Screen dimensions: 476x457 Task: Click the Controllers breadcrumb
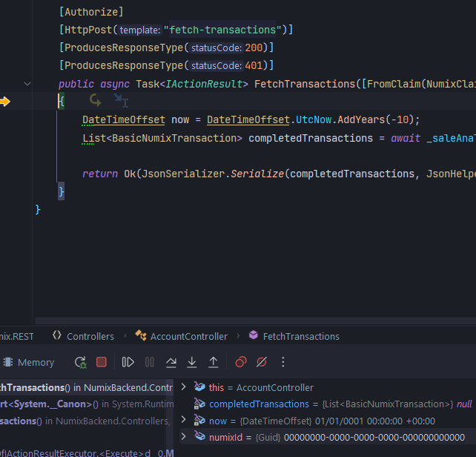(90, 336)
